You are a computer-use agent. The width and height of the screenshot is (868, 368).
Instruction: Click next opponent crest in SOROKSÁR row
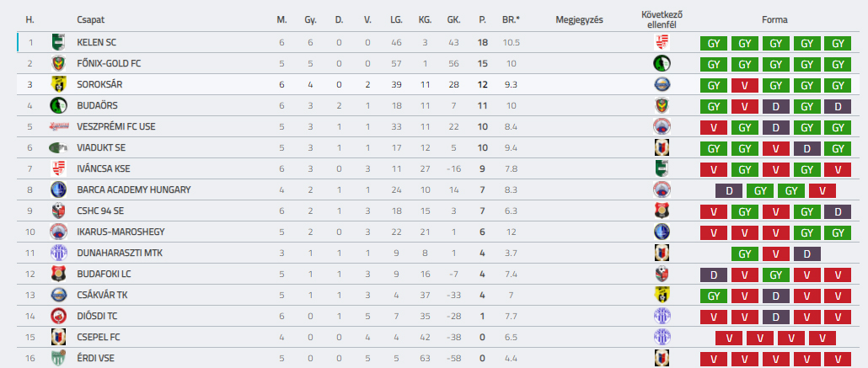[x=662, y=84]
